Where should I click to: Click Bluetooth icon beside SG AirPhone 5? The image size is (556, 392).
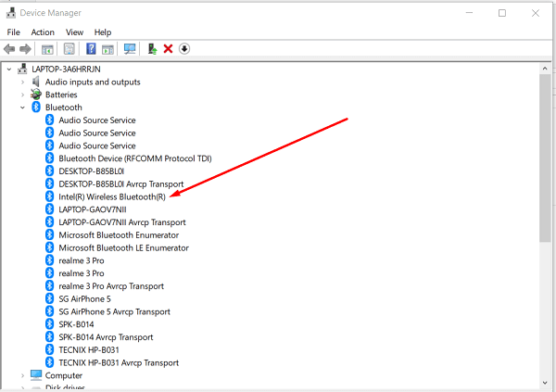(x=50, y=298)
